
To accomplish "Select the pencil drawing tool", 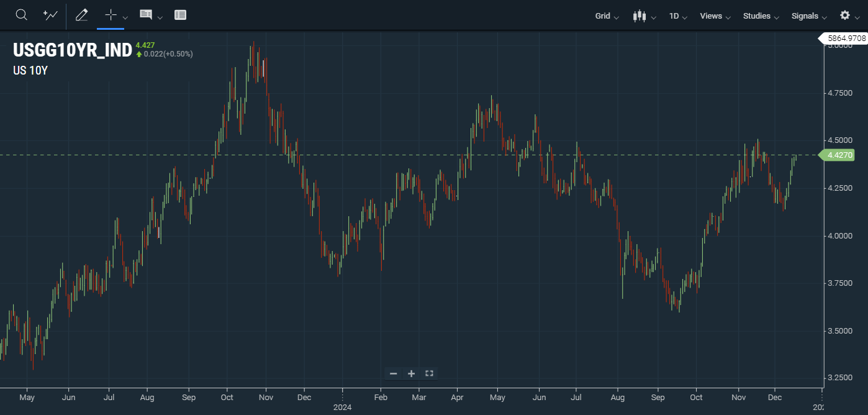I will coord(81,15).
